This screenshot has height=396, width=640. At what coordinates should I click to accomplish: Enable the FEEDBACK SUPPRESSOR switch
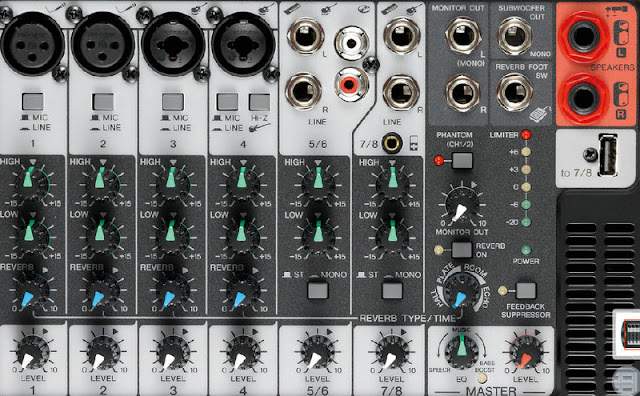pyautogui.click(x=526, y=290)
